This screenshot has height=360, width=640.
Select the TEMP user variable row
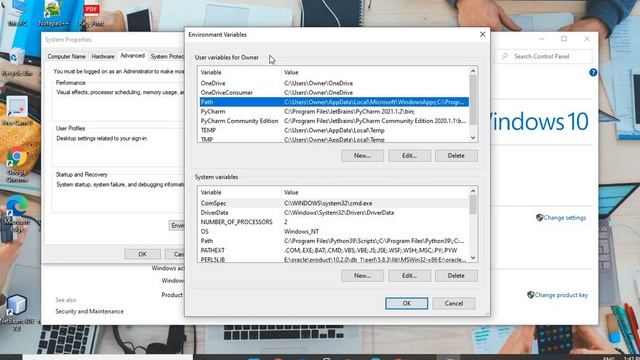[334, 130]
